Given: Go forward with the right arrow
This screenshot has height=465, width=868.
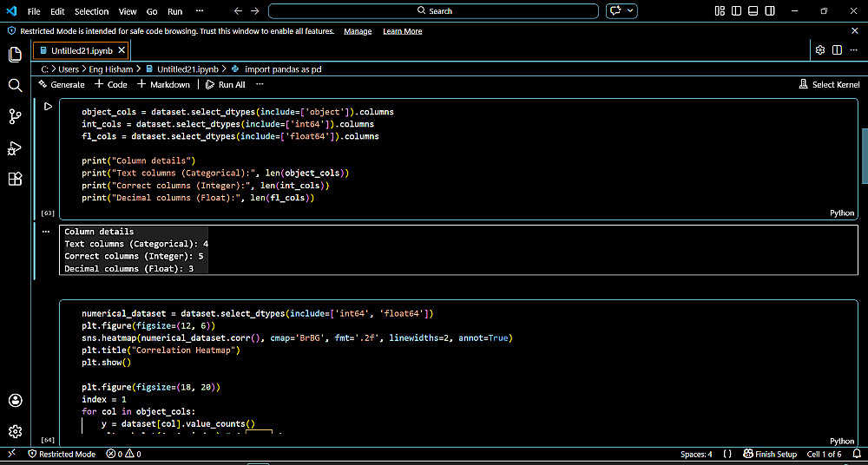Looking at the screenshot, I should click(x=254, y=11).
